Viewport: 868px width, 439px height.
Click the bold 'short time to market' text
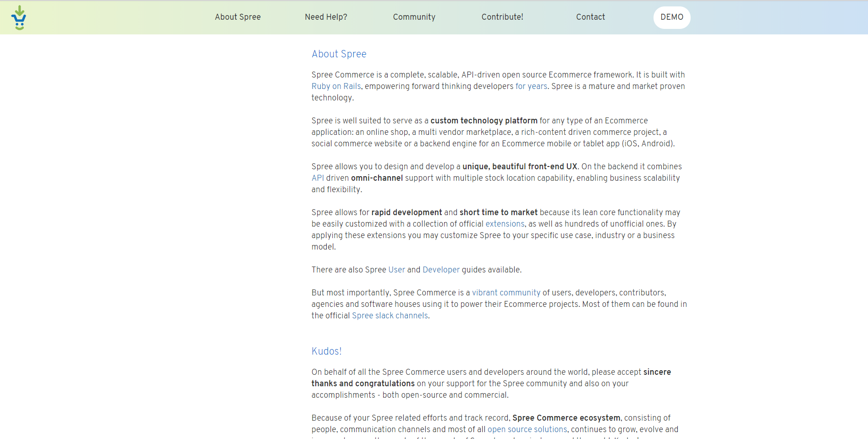(499, 212)
